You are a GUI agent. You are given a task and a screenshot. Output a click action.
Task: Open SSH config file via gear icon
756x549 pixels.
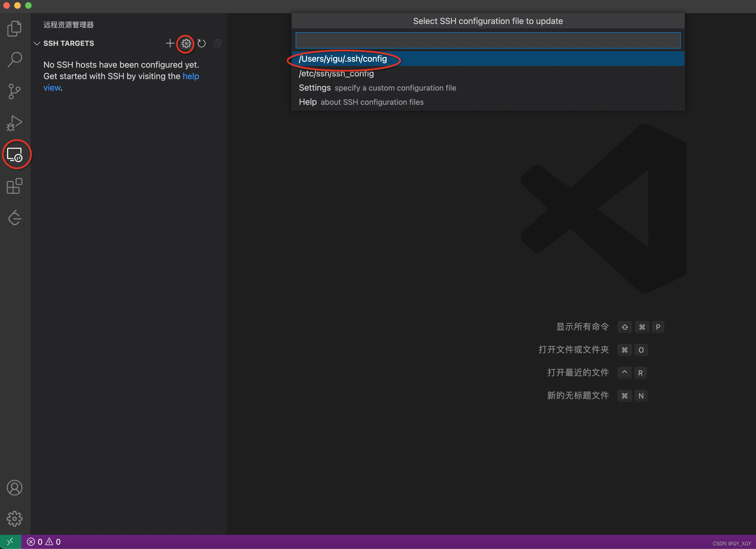point(186,43)
